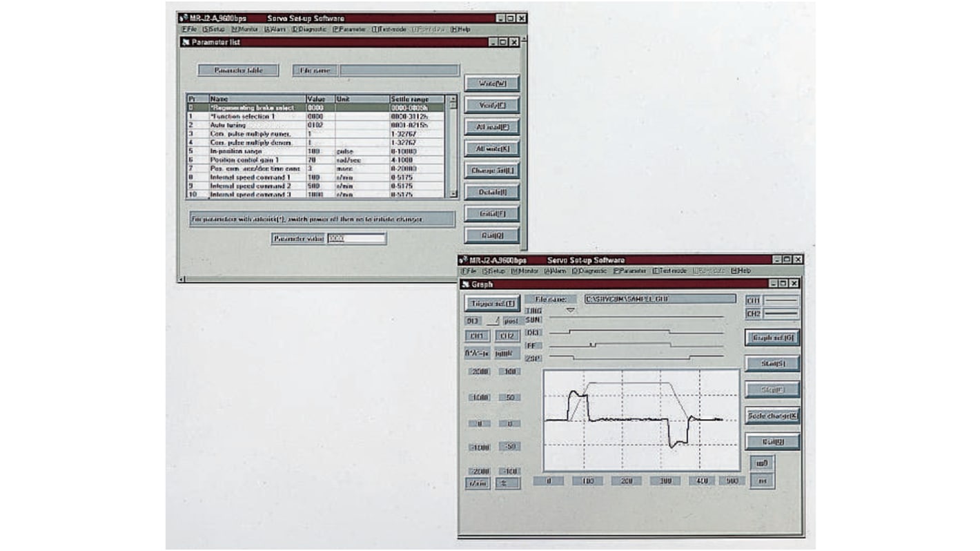Screen dimensions: 980x551
Task: Open the File menu in the Parameter list window
Action: 190,30
